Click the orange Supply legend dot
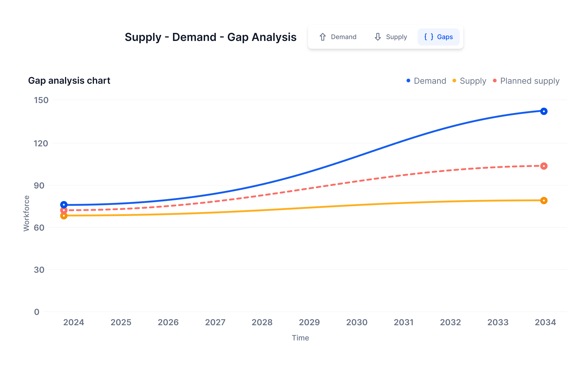 [454, 80]
